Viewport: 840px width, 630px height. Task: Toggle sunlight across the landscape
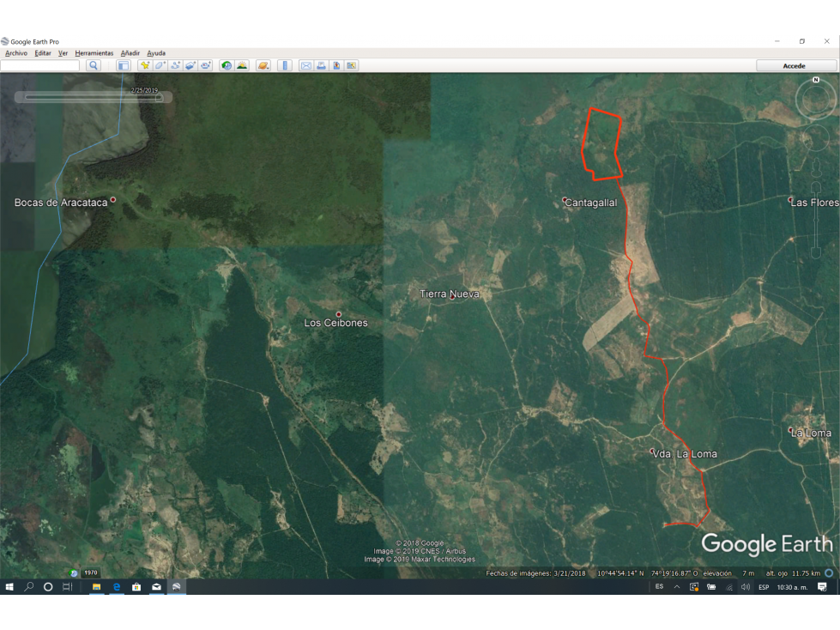(242, 65)
